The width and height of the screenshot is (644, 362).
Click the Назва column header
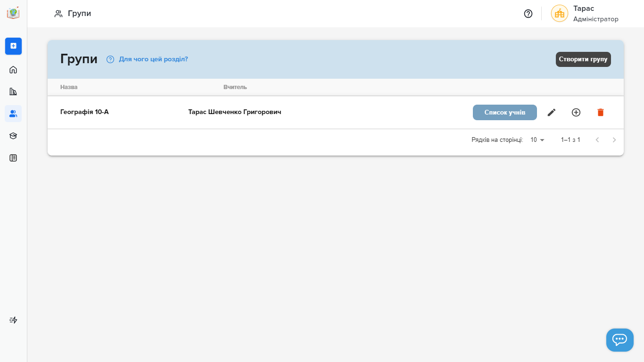click(69, 87)
